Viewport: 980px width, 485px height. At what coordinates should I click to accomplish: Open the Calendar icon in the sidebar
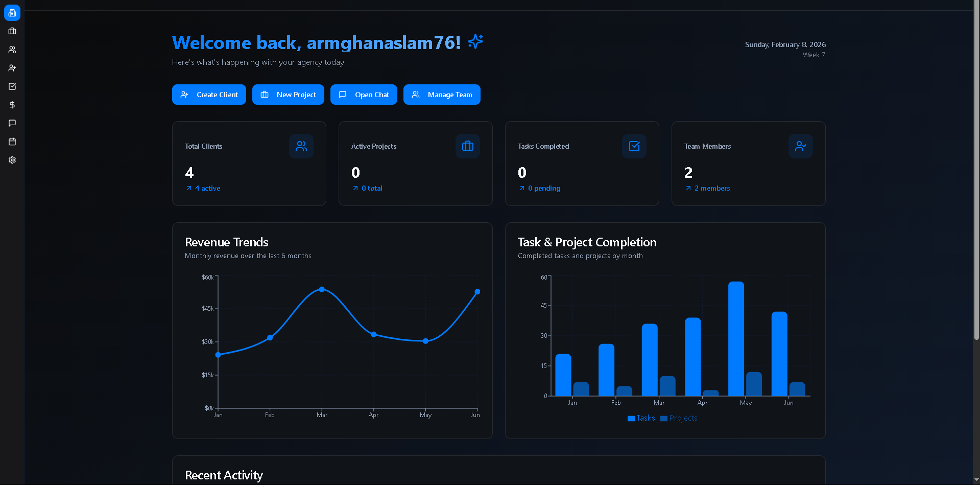12,142
